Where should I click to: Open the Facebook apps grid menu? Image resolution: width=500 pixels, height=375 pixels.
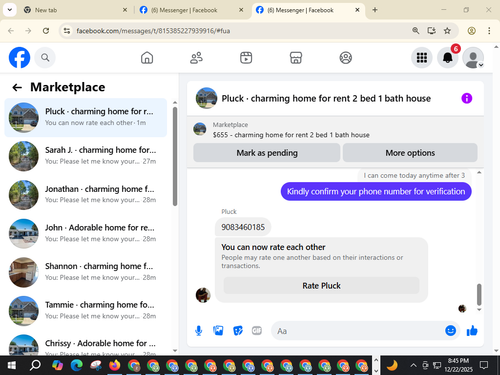pos(422,58)
